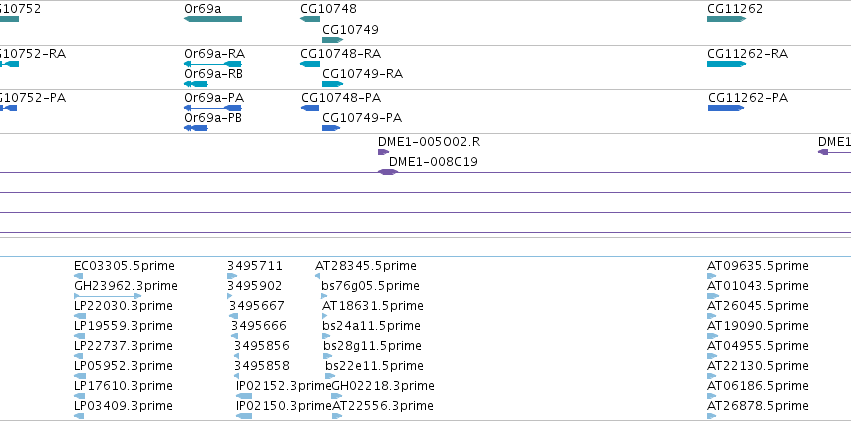
Task: Click the AT06186.5prime label
Action: click(x=758, y=386)
